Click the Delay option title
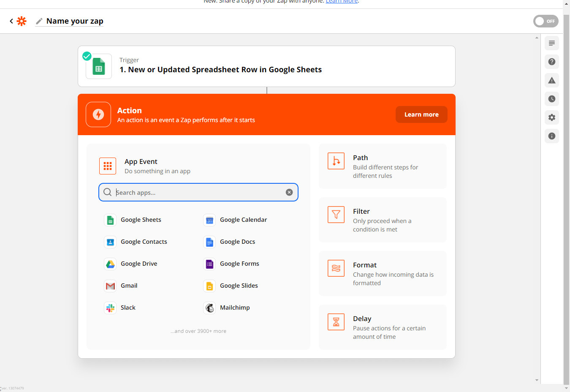This screenshot has height=392, width=570. point(362,318)
